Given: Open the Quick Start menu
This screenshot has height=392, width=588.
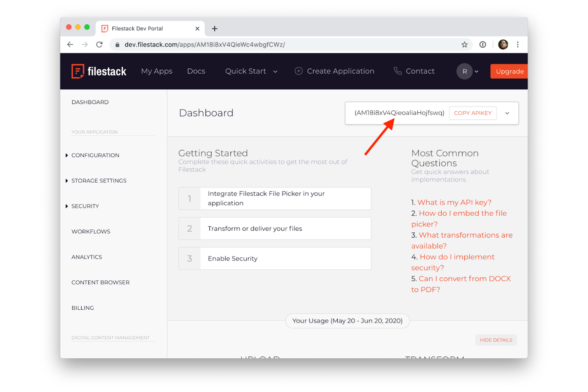Looking at the screenshot, I should click(246, 71).
